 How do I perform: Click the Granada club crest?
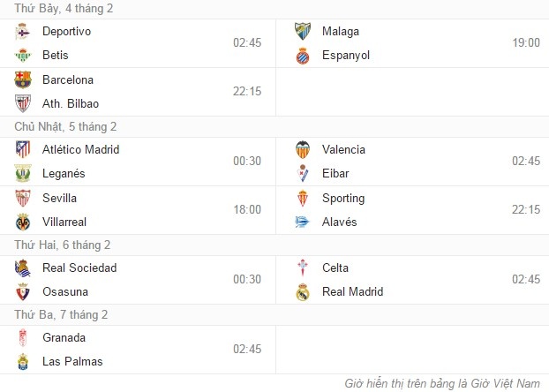23,337
